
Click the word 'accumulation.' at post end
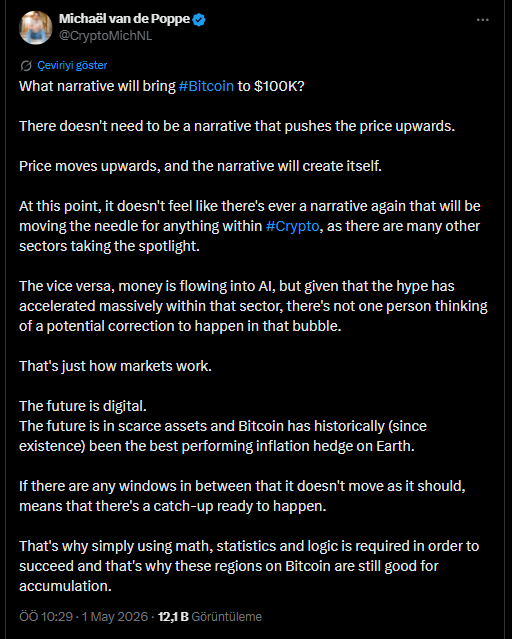tap(65, 586)
